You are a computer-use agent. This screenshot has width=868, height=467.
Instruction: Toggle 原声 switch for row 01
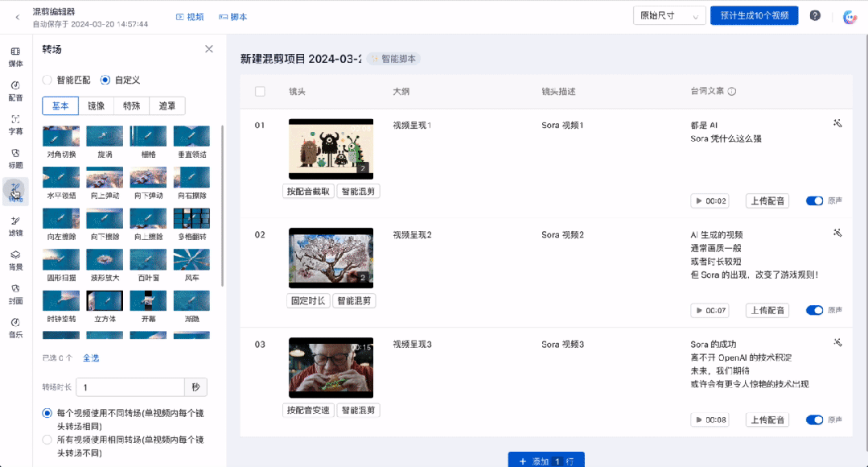coord(814,200)
